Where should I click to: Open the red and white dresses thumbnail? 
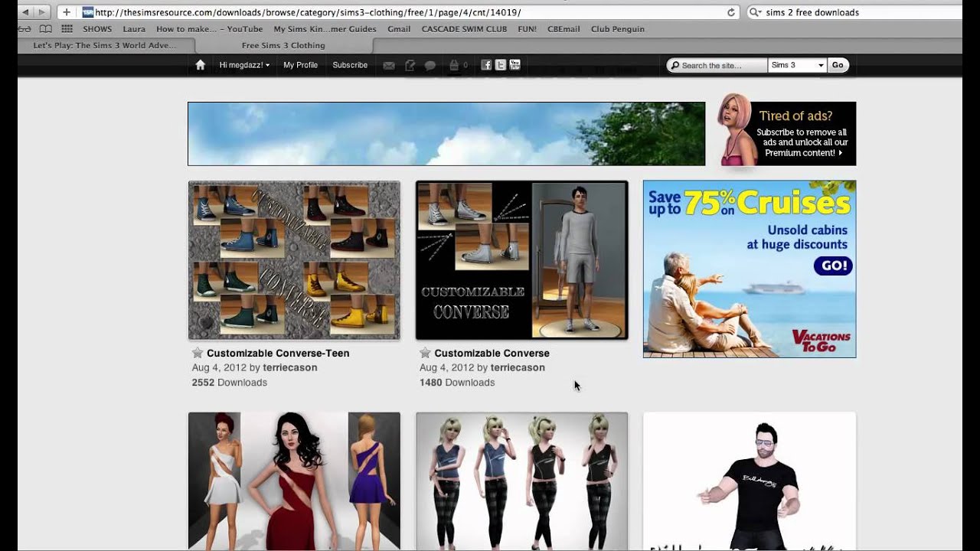click(294, 481)
